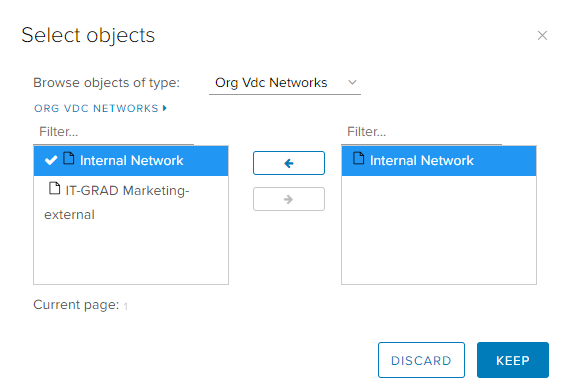This screenshot has width=567, height=392.
Task: Click the chevron beside Org Vdc Networks
Action: point(352,82)
